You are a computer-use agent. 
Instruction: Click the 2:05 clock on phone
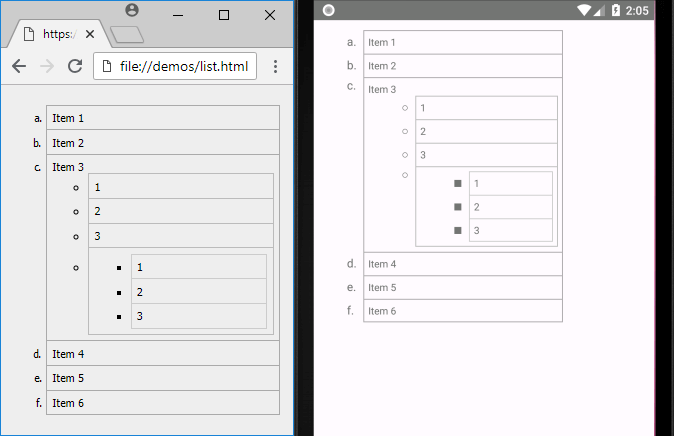click(x=637, y=10)
